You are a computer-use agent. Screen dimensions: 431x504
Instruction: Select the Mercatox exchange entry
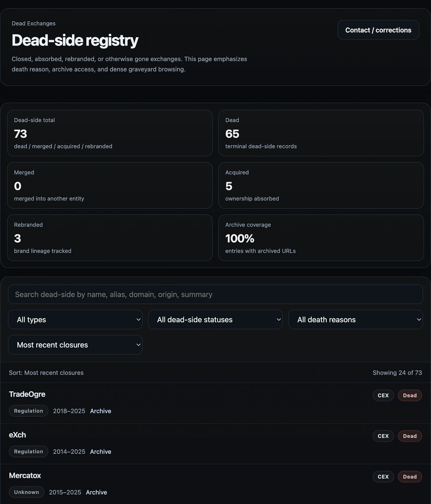click(25, 476)
